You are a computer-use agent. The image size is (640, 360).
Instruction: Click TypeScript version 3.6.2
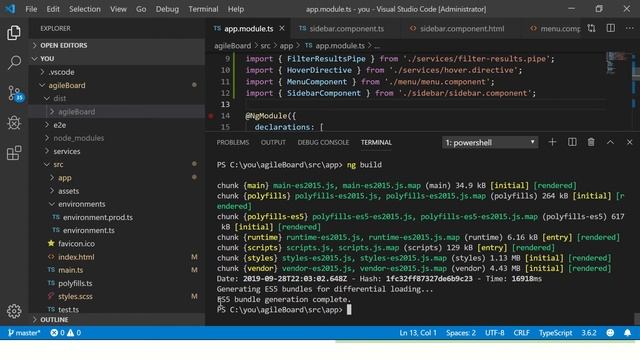[589, 333]
